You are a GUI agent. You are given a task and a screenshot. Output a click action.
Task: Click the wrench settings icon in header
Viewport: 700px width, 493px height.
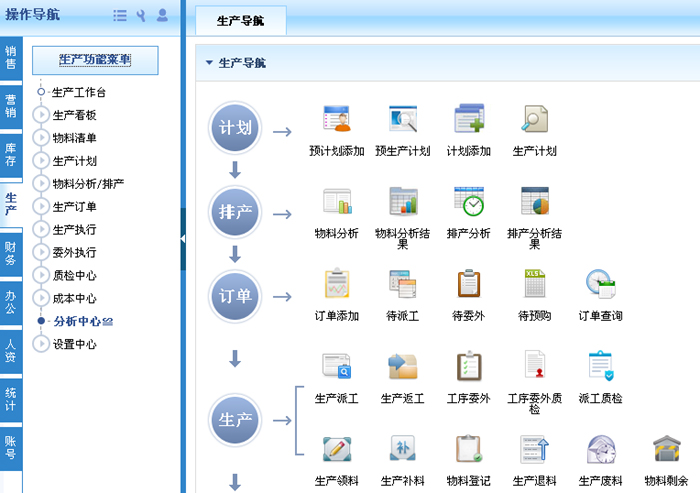click(x=141, y=15)
